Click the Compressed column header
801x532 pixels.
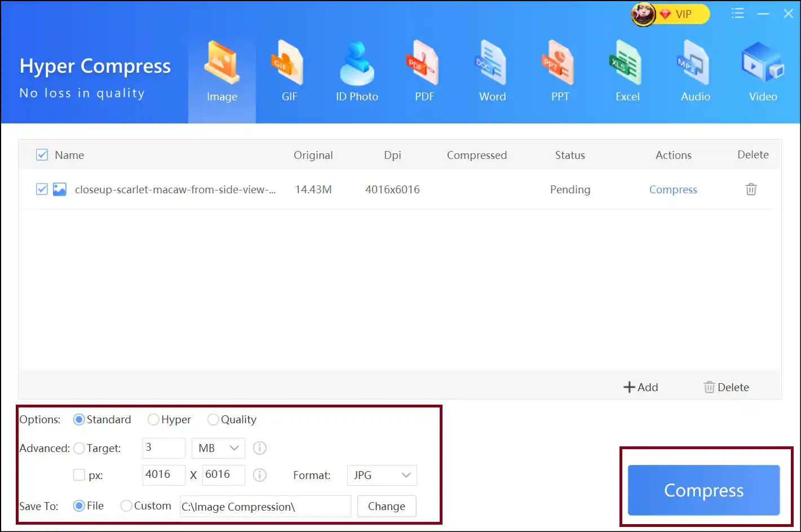point(477,155)
